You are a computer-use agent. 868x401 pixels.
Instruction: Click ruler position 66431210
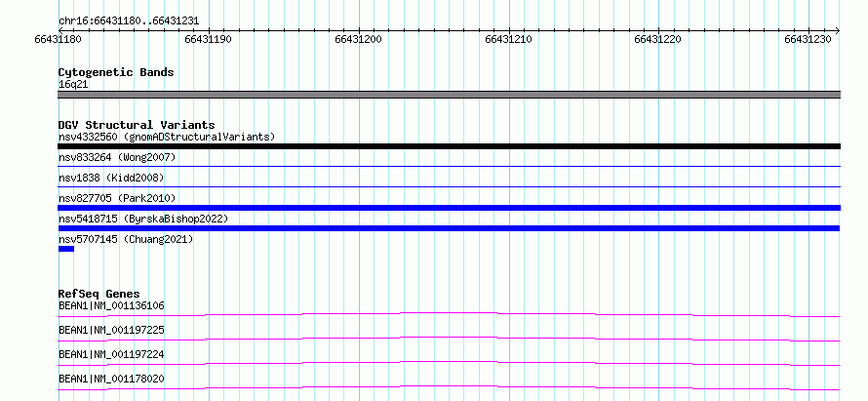tap(508, 39)
